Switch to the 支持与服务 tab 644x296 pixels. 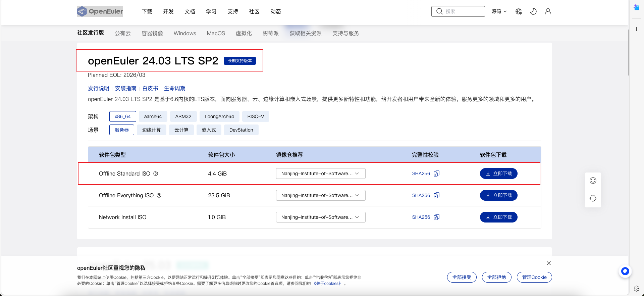coord(346,33)
